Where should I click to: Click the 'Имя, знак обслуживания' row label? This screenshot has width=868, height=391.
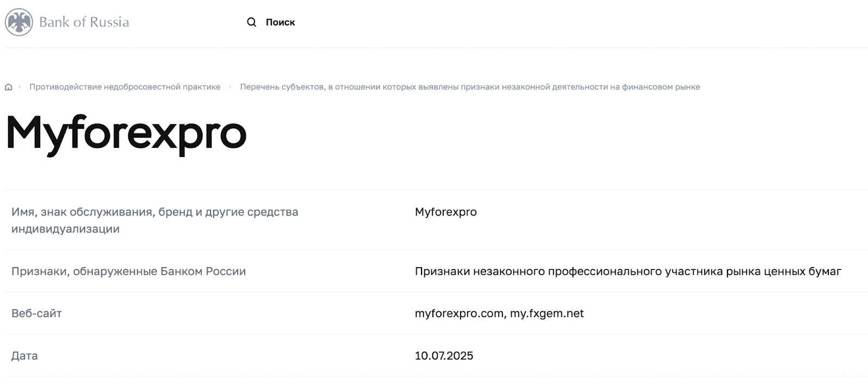[x=155, y=212]
